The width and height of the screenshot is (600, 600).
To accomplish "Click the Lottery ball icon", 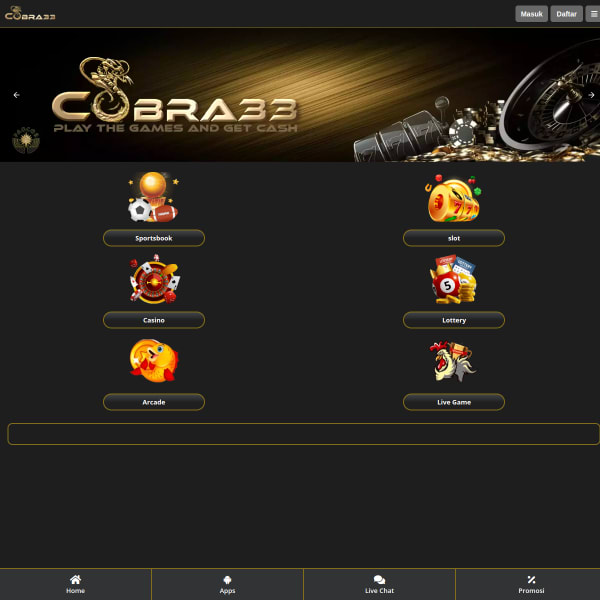I will click(454, 279).
